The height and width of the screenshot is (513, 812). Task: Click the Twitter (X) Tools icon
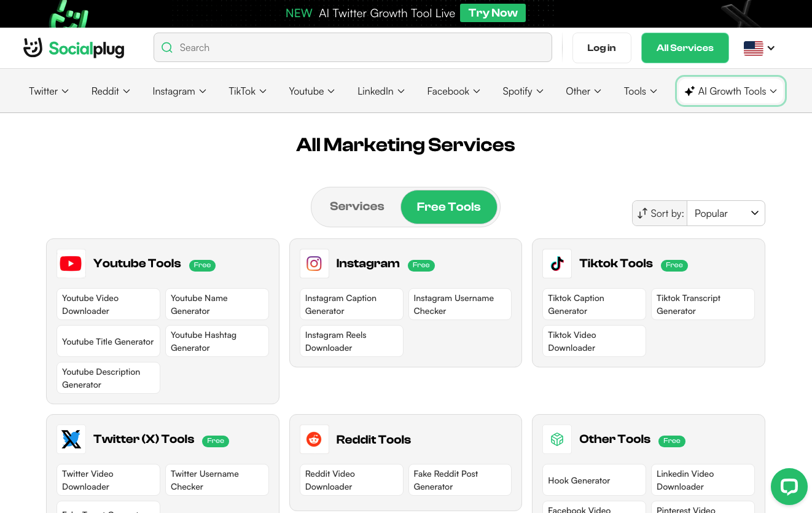coord(71,439)
